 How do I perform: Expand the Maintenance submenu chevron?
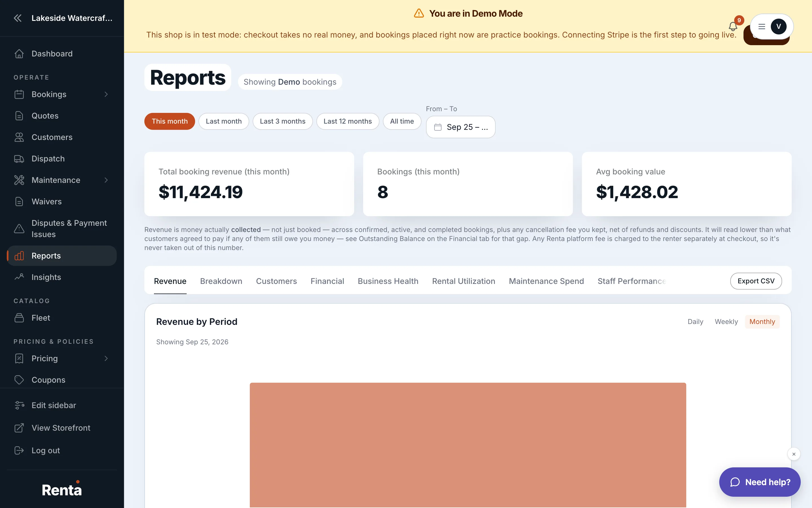click(106, 180)
